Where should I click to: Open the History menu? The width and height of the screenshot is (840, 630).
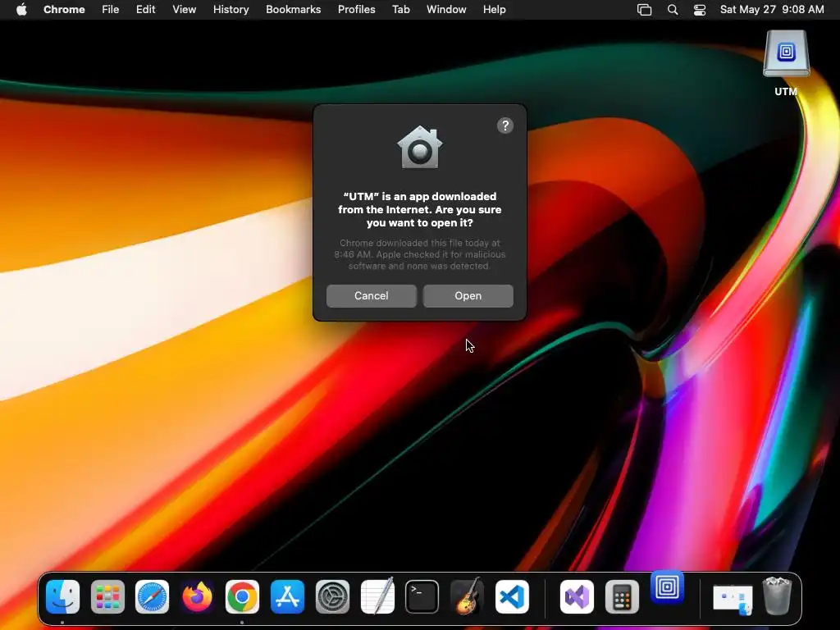[x=231, y=9]
